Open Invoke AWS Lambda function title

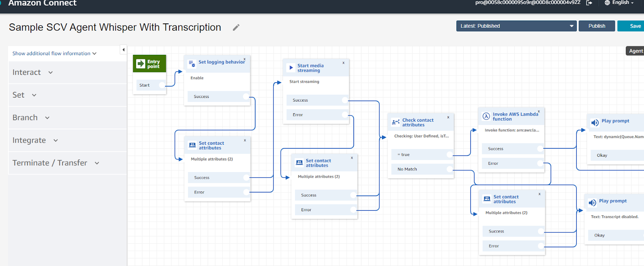[x=515, y=116]
